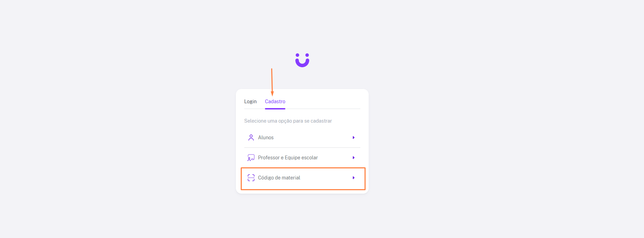The width and height of the screenshot is (644, 238).
Task: Expand the Alunos option arrow
Action: [353, 138]
